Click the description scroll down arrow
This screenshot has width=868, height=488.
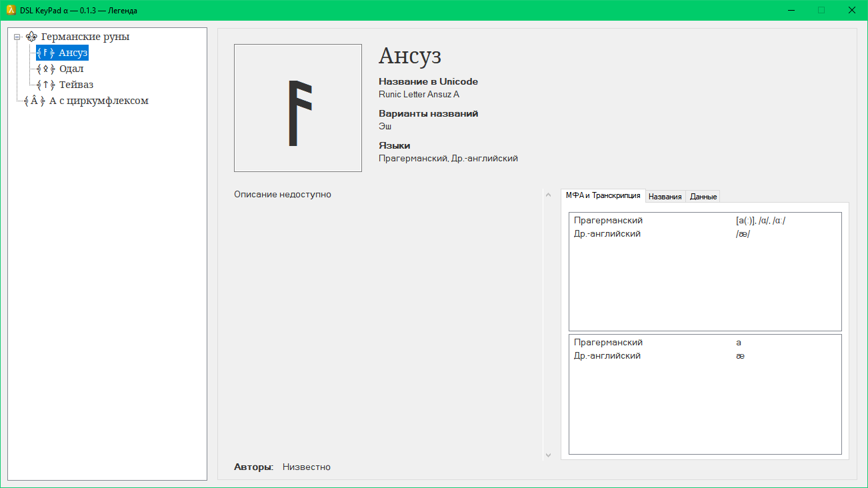549,455
